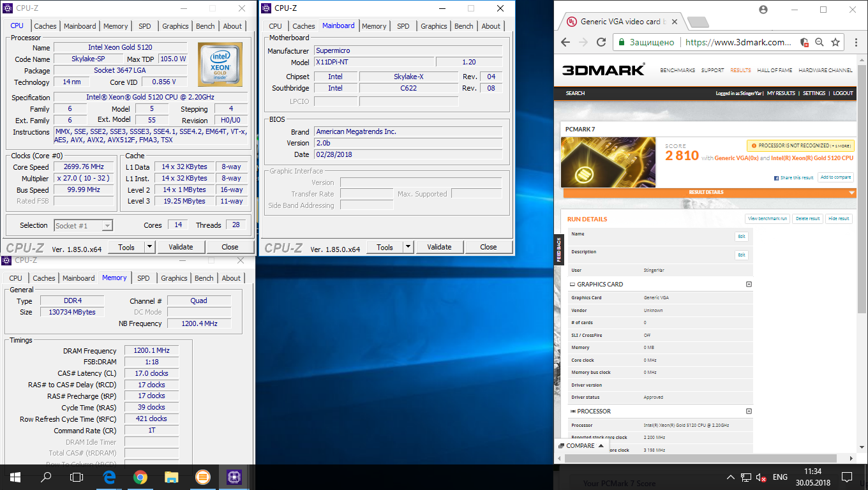Screen dimensions: 868x490
Task: Open About tab in the Memory window
Action: pos(231,278)
